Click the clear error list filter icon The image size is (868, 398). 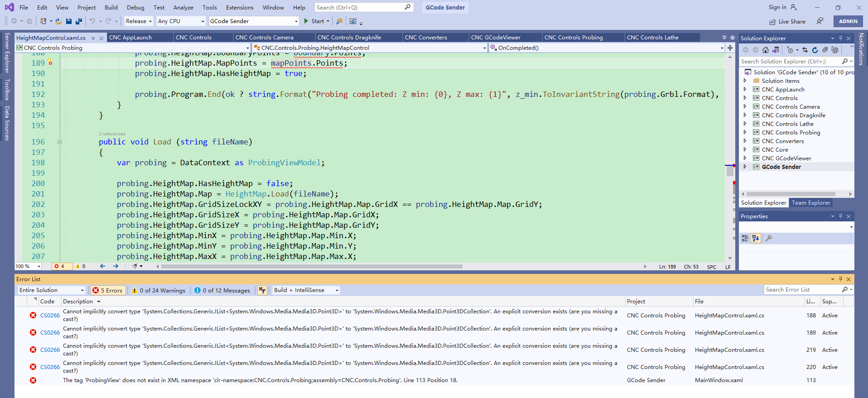pos(262,290)
